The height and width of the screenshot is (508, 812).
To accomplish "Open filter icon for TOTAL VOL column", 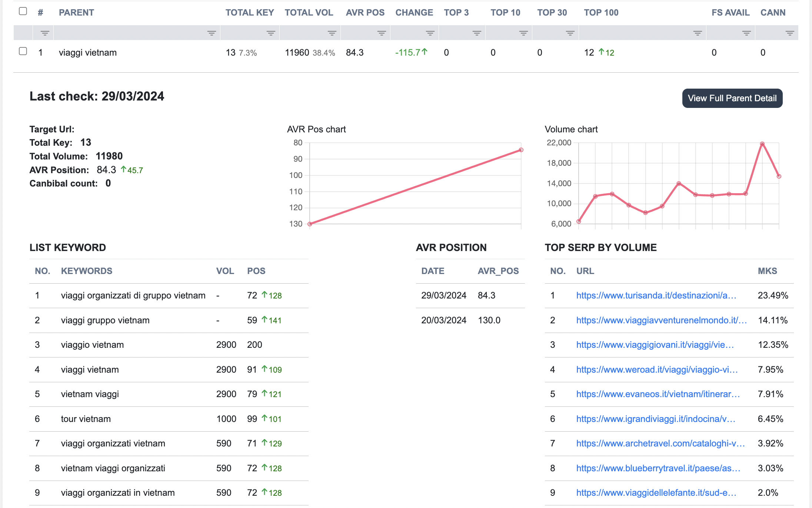I will pyautogui.click(x=332, y=33).
